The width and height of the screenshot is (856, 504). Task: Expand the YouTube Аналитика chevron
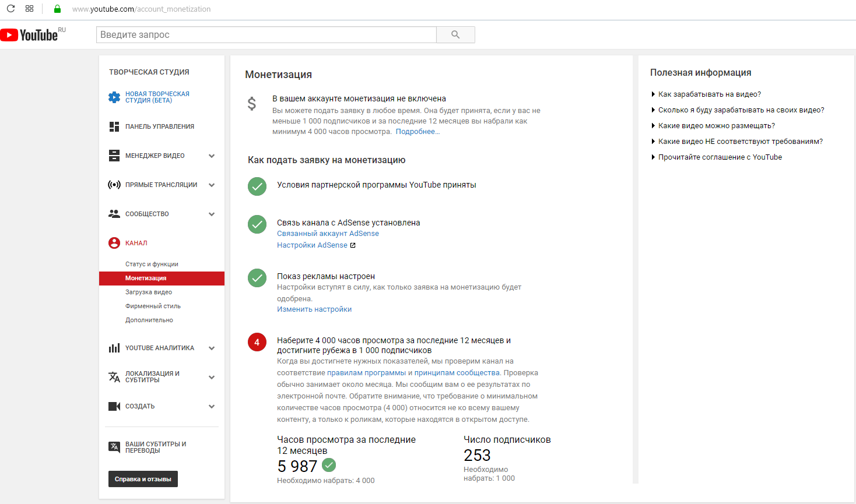[x=212, y=348]
